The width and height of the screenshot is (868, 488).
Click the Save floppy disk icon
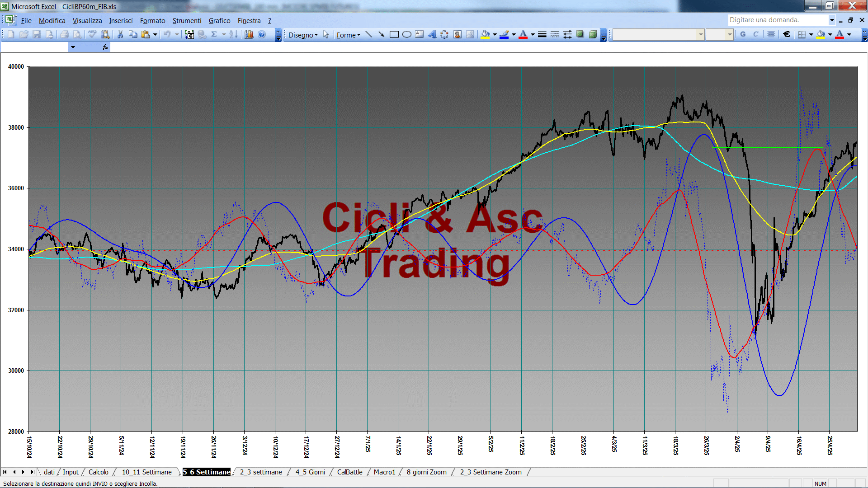point(37,34)
